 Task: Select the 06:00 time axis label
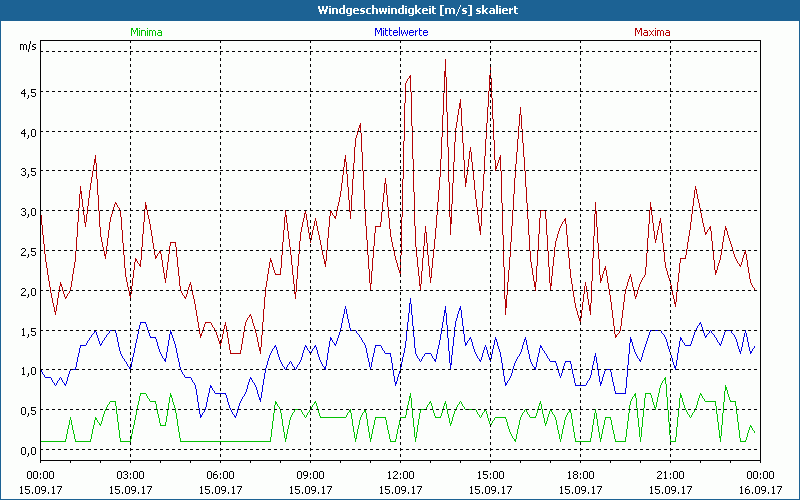[220, 475]
